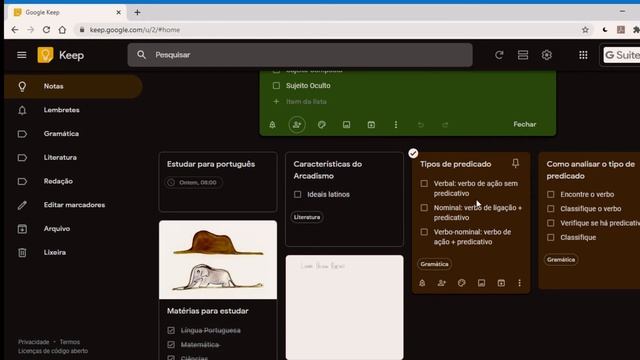The width and height of the screenshot is (640, 360).
Task: Go to the browser home page
Action: point(62,30)
